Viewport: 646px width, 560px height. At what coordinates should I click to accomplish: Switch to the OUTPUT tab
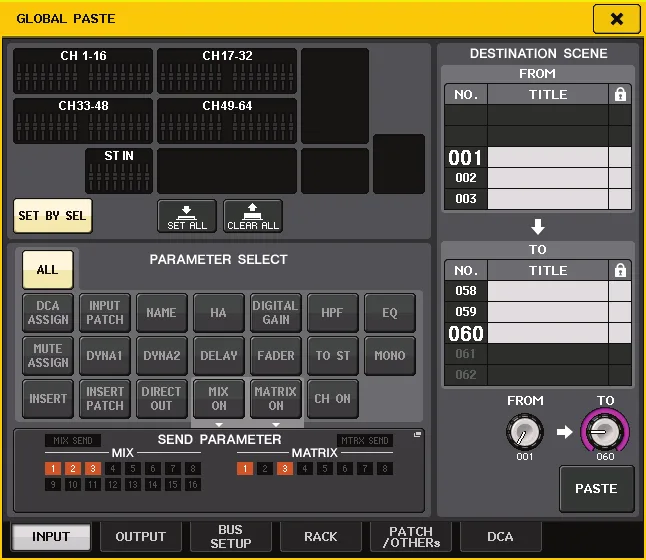coord(140,537)
